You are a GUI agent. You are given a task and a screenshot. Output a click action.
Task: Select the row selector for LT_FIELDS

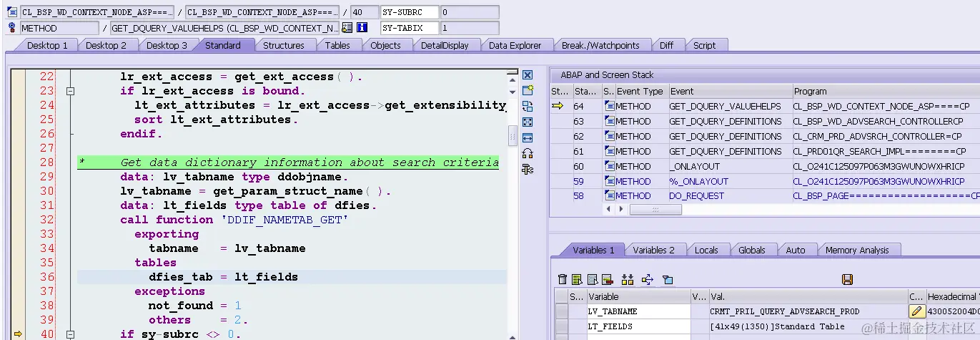pos(562,326)
